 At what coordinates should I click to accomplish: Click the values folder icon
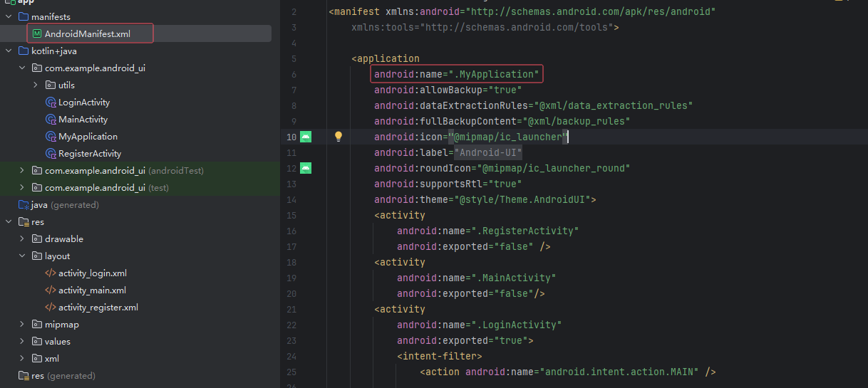[37, 342]
